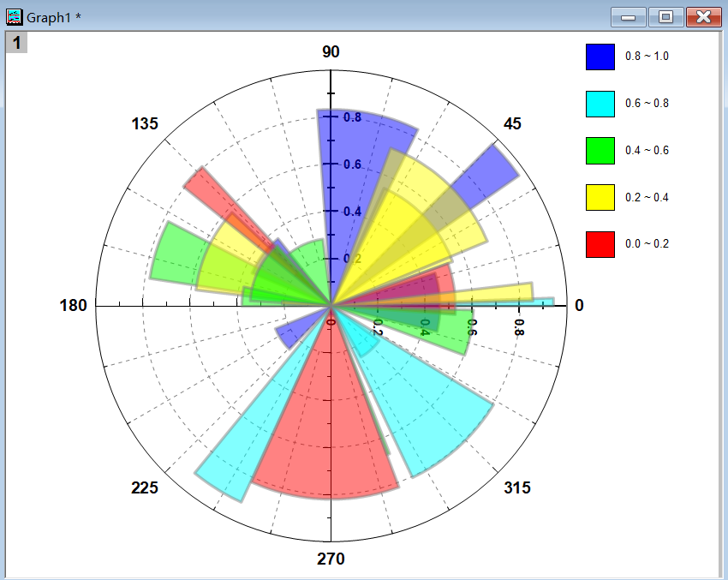The image size is (728, 580).
Task: Click the 90 angular axis label
Action: coord(331,51)
